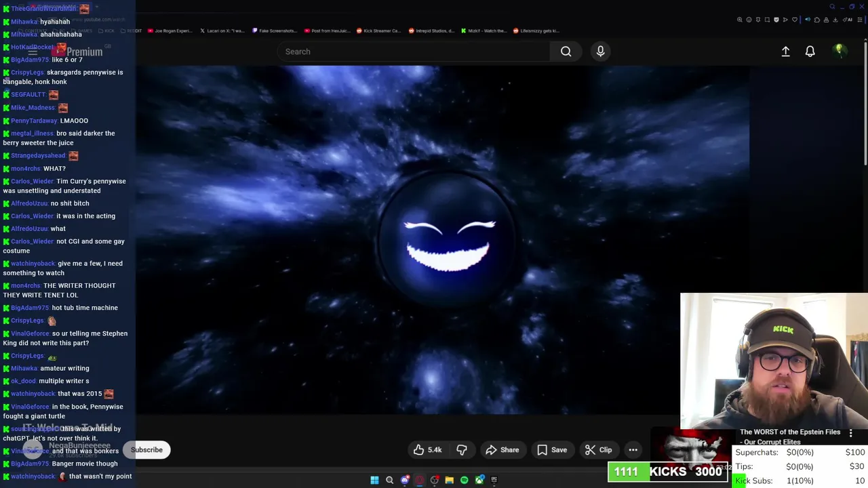Click the YouTube search magnifier button
868x488 pixels.
click(x=566, y=52)
